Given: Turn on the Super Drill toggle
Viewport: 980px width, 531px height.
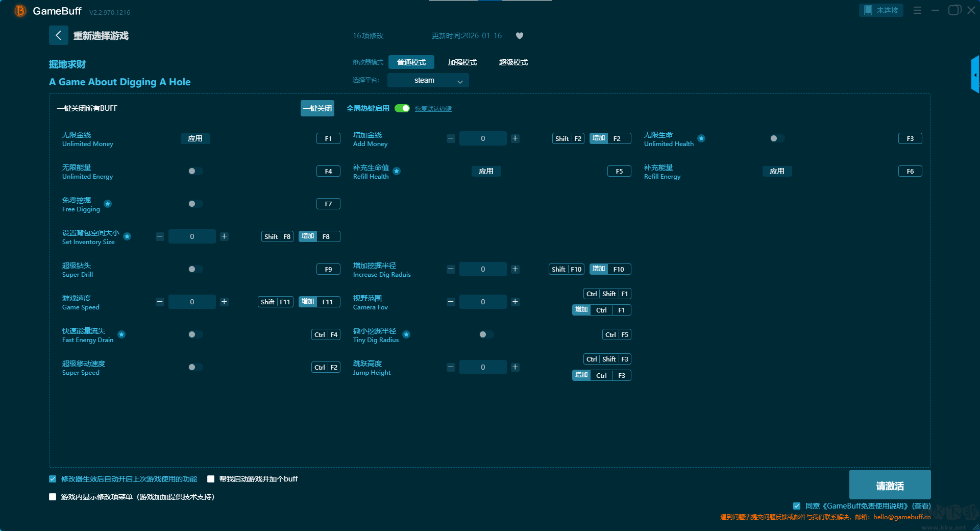Looking at the screenshot, I should click(195, 269).
